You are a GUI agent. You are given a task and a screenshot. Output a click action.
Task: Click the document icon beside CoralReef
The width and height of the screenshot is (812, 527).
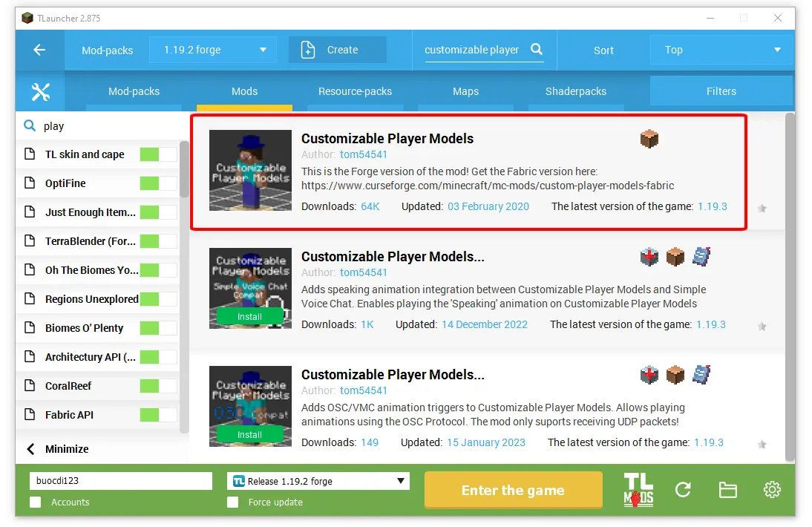click(x=30, y=385)
